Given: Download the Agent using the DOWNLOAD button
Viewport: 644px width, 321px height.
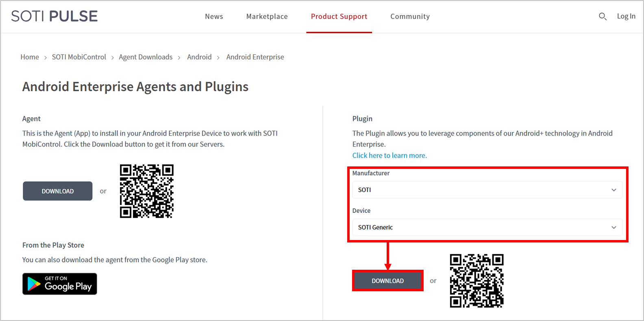Looking at the screenshot, I should (58, 191).
